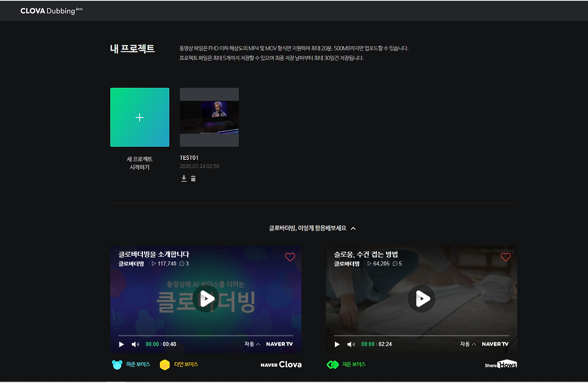Click the small play icon under the 02:24 video
The height and width of the screenshot is (383, 588).
pos(337,344)
